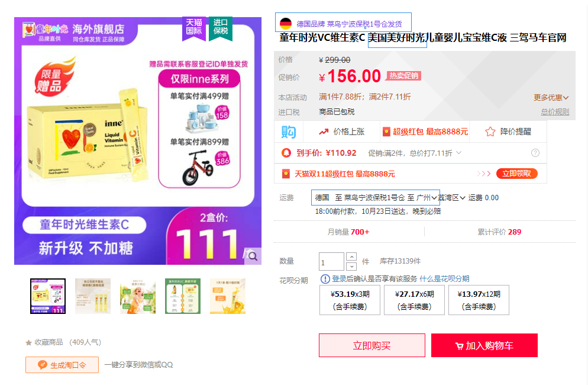This screenshot has width=588, height=385.
Task: Select the second product thumbnail image
Action: [x=93, y=296]
